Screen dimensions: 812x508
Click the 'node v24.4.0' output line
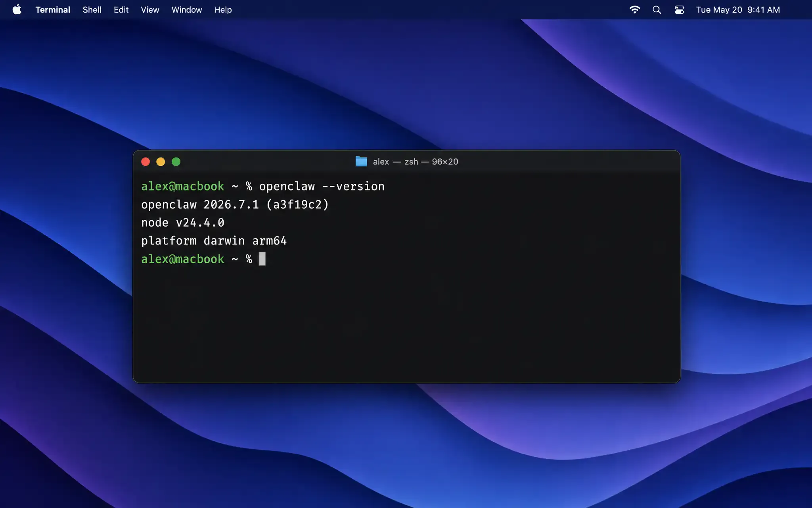183,223
